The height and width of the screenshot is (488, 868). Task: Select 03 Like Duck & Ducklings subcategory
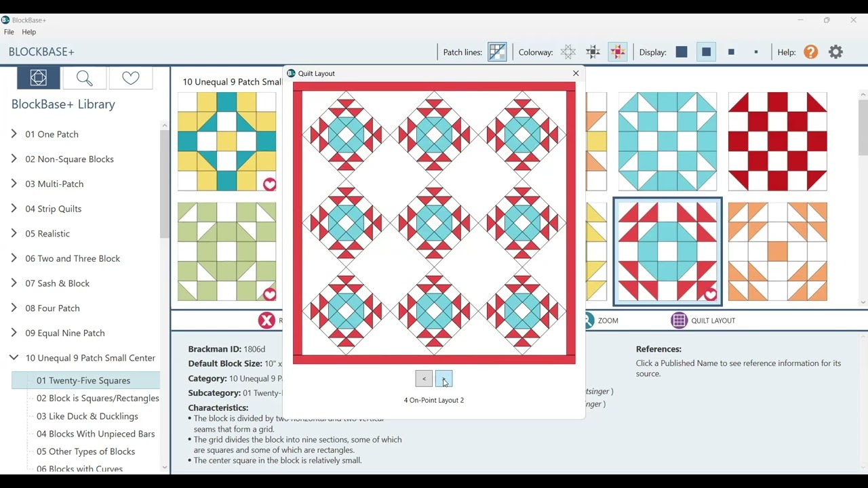[x=87, y=416]
